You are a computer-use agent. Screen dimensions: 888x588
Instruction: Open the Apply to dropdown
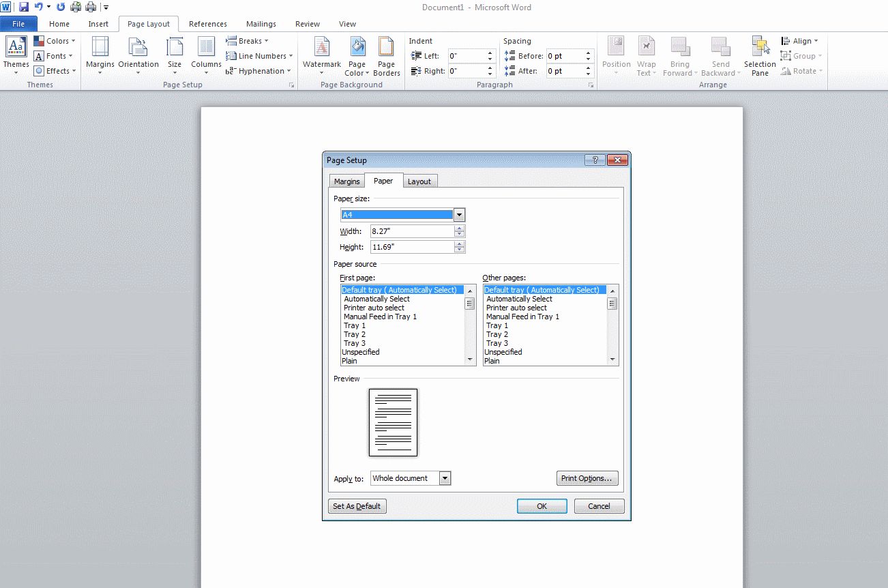click(445, 478)
